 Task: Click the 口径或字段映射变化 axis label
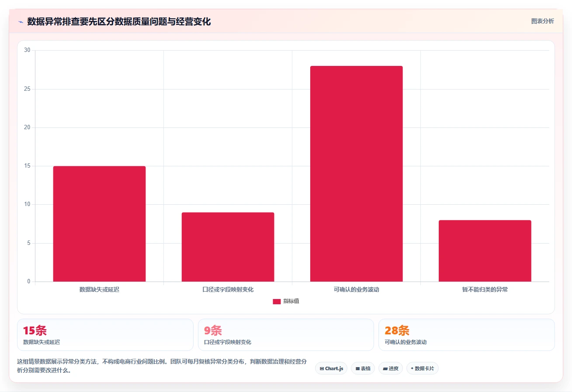click(x=228, y=289)
